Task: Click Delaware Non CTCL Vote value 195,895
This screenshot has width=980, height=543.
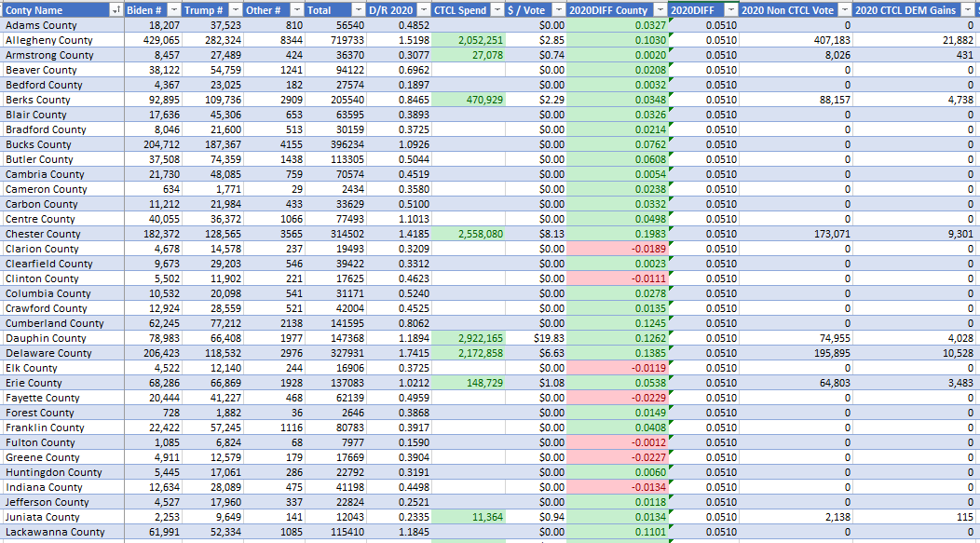Action: (832, 353)
